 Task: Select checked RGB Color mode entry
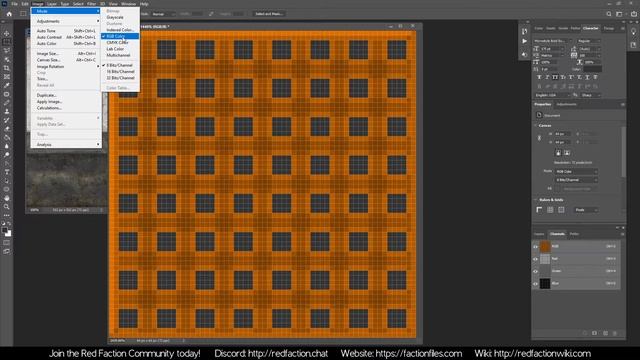[120, 36]
